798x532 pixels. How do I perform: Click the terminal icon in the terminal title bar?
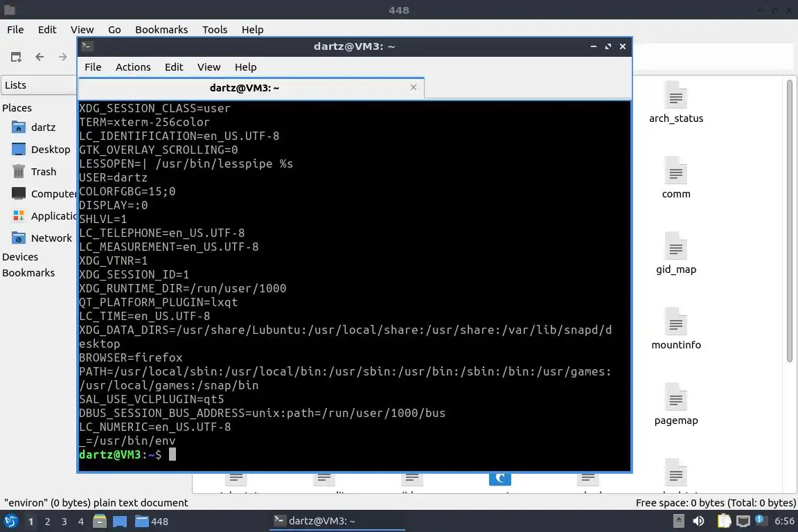click(x=87, y=46)
